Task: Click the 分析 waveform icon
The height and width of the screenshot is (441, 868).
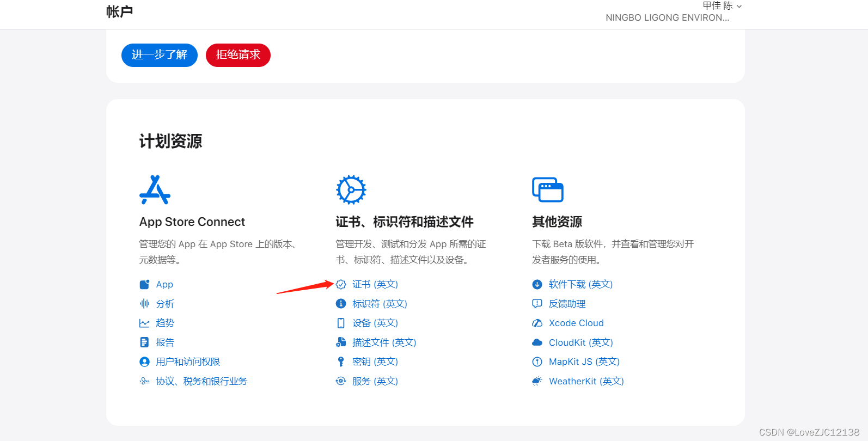Action: [x=144, y=304]
